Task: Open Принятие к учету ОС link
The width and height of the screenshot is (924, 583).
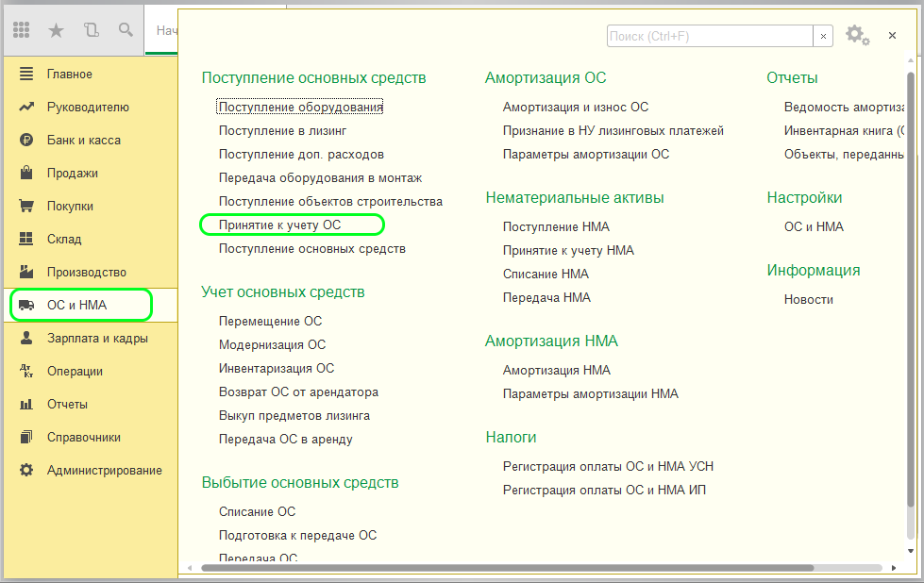Action: pos(279,225)
